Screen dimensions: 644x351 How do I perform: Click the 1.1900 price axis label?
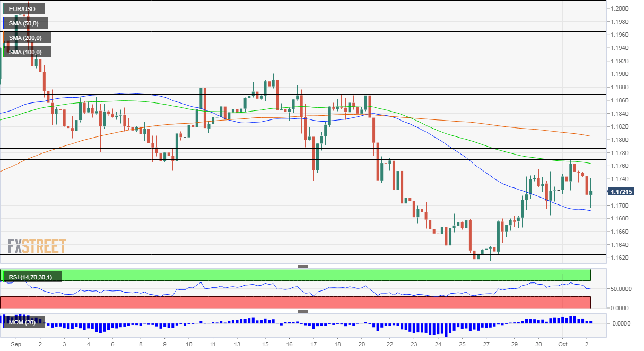click(620, 74)
